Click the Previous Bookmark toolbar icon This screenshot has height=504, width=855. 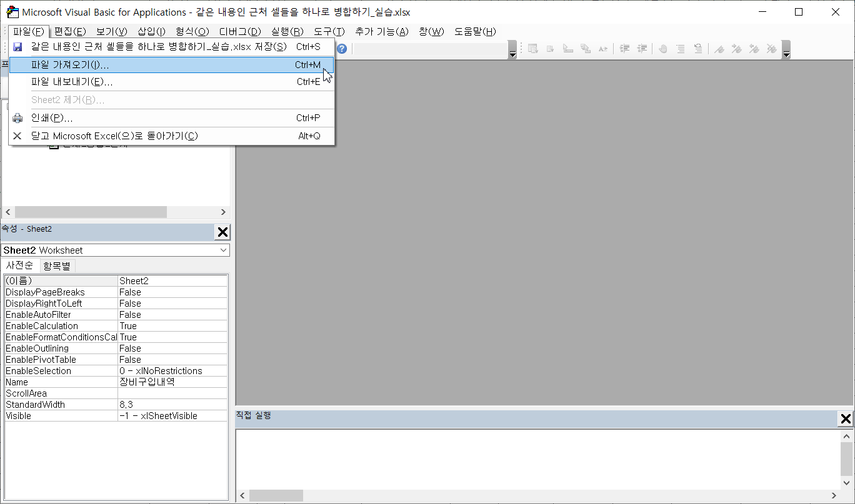[754, 49]
